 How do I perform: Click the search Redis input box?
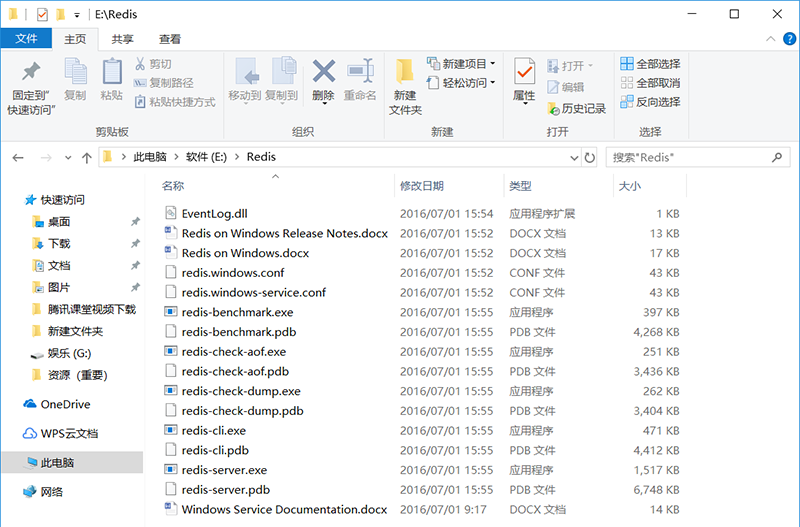[x=688, y=158]
